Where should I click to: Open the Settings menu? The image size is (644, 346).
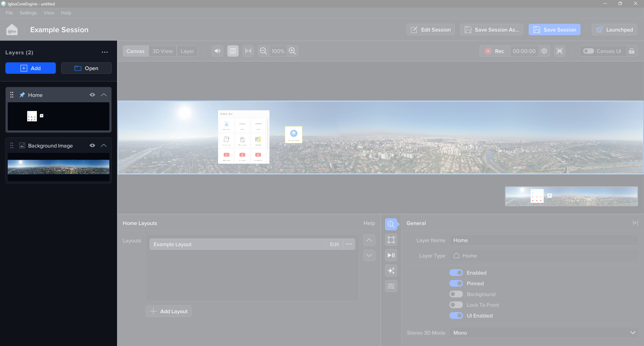tap(28, 13)
